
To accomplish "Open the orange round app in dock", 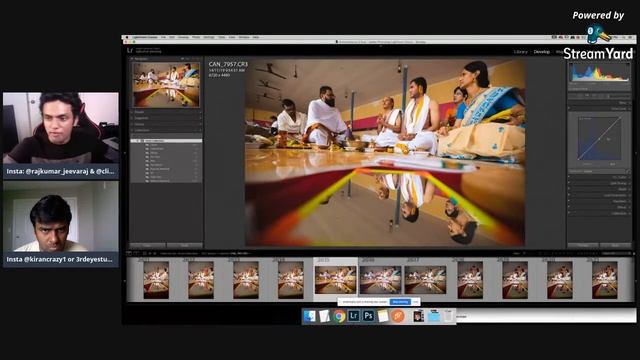I will 398,316.
